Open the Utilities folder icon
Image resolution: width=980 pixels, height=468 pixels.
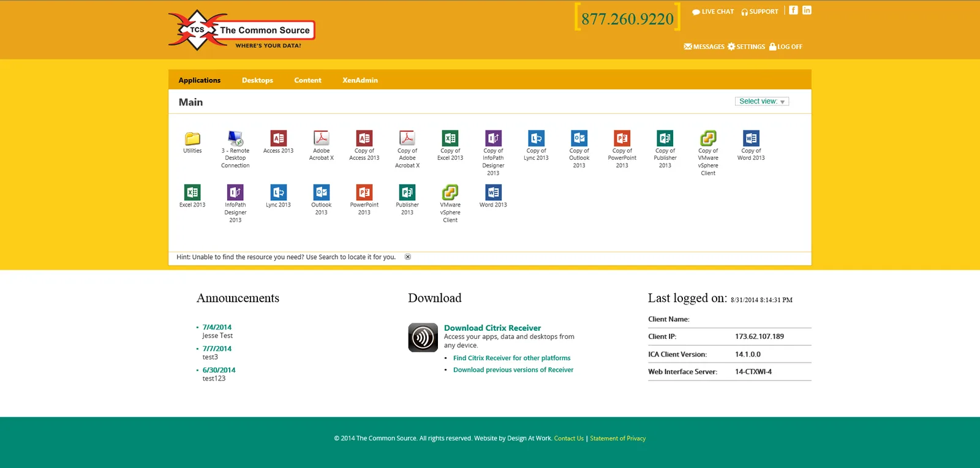click(x=192, y=138)
